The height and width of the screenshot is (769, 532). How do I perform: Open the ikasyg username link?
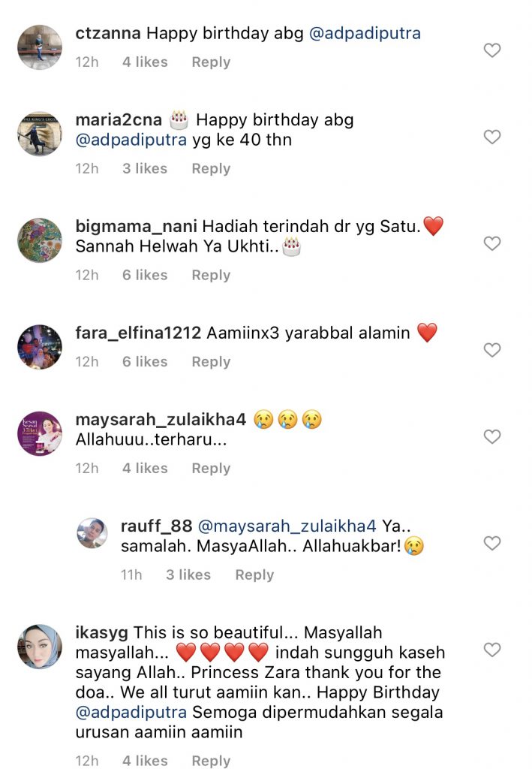pyautogui.click(x=102, y=633)
